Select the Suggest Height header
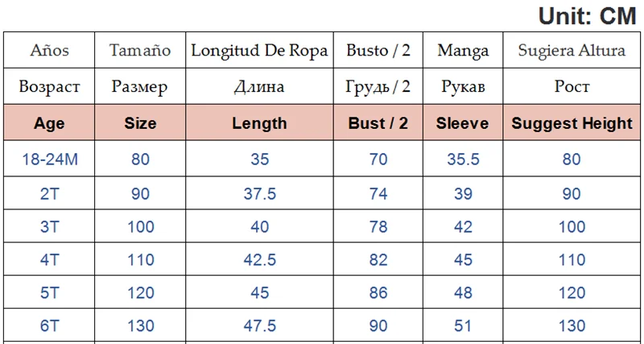This screenshot has height=344, width=644. click(572, 123)
